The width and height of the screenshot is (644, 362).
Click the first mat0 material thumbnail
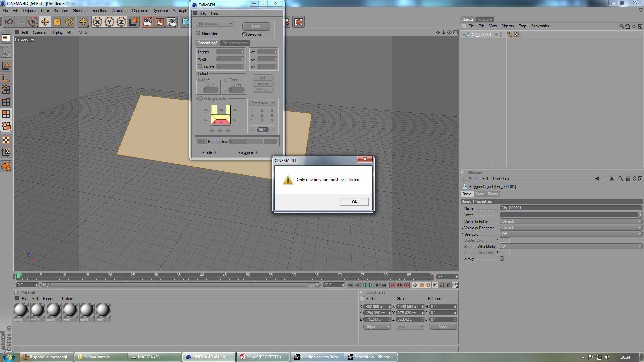[21, 310]
